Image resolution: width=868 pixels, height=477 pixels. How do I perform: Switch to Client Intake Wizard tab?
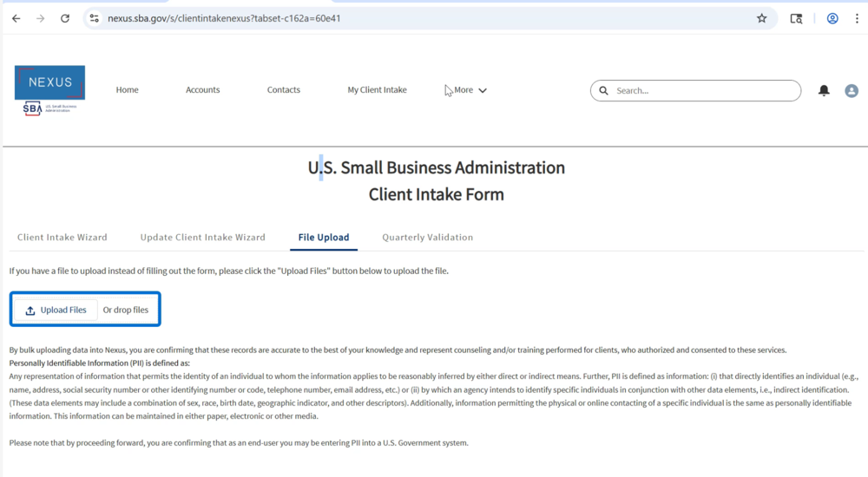[62, 238]
